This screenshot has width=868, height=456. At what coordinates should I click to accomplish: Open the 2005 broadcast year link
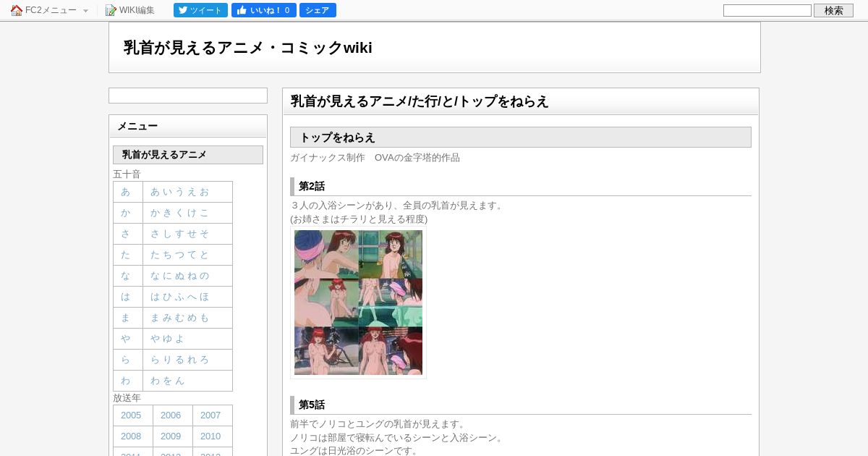(x=131, y=415)
